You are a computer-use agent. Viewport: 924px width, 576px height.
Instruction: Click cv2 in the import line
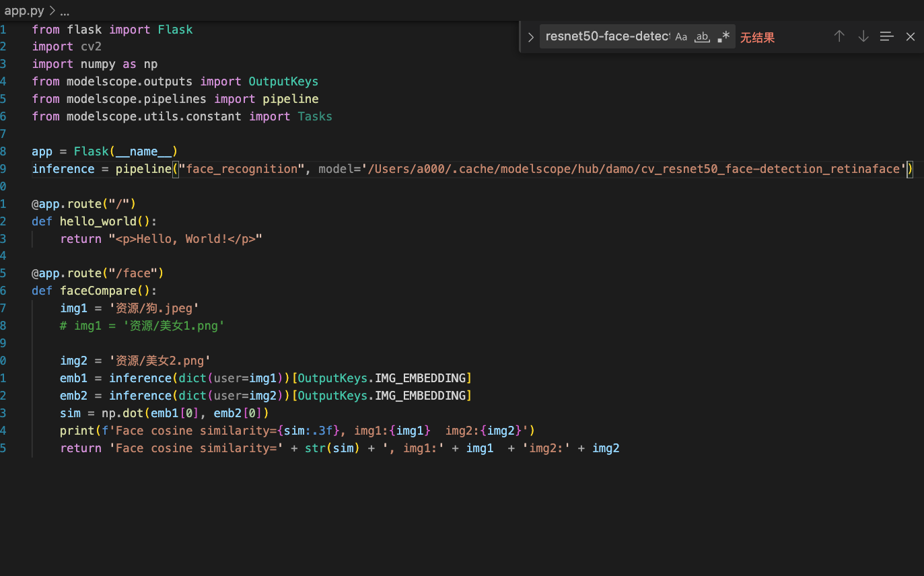pyautogui.click(x=91, y=46)
